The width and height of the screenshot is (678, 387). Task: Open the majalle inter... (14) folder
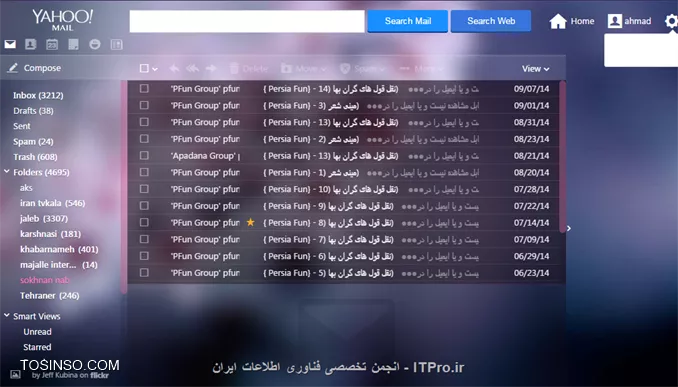pyautogui.click(x=58, y=265)
